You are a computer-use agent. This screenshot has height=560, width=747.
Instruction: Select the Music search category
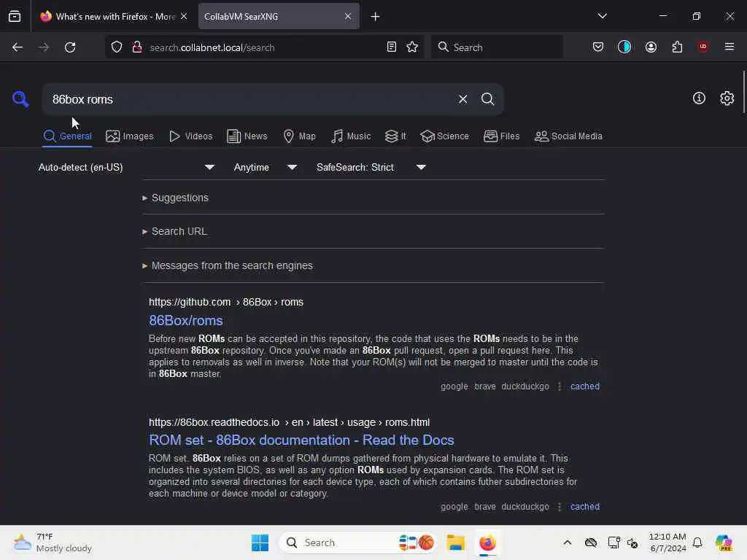(x=351, y=136)
